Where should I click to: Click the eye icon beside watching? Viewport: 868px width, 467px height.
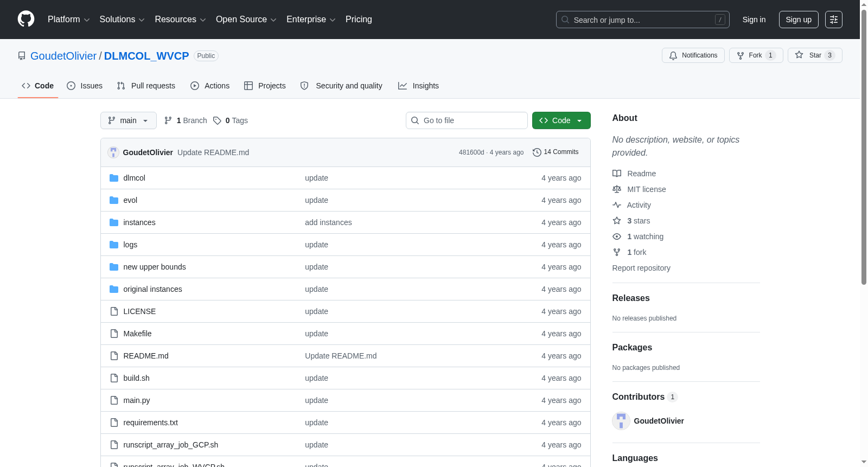(x=617, y=236)
